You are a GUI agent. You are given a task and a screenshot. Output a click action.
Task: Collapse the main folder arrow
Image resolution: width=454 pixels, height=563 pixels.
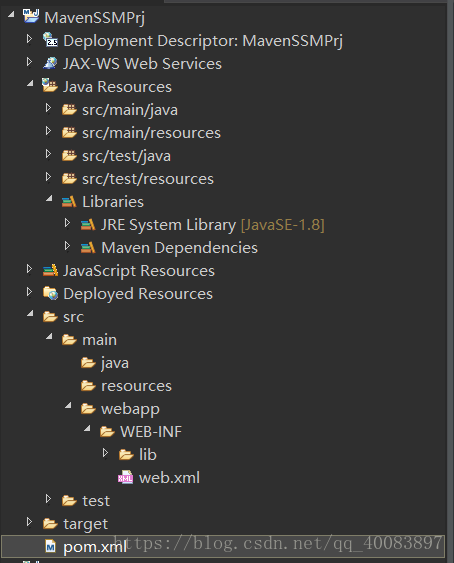[49, 336]
